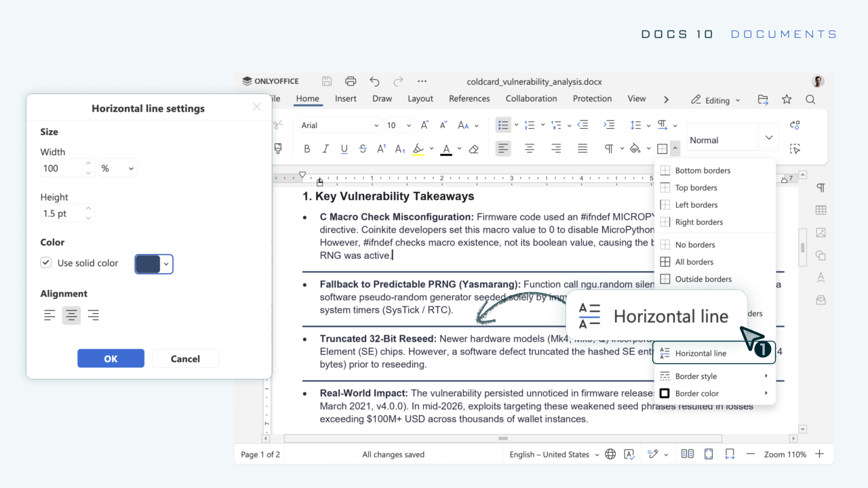Open the References tab
Image resolution: width=868 pixels, height=488 pixels.
[469, 99]
